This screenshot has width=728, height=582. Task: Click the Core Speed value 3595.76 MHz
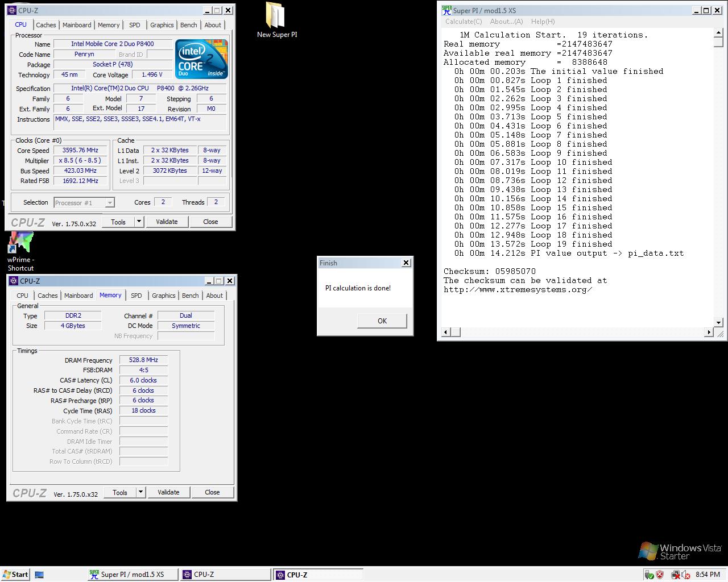[x=80, y=151]
